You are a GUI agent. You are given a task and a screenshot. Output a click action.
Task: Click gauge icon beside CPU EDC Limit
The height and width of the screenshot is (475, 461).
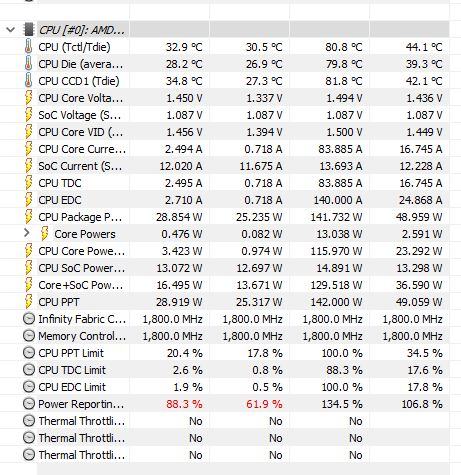click(29, 387)
